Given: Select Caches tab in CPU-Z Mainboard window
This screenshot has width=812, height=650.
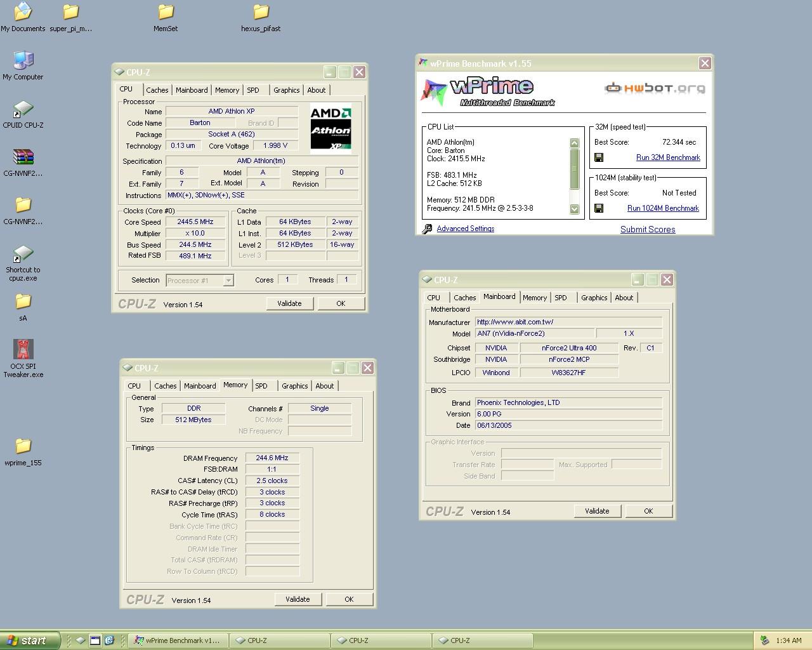Looking at the screenshot, I should 464,298.
